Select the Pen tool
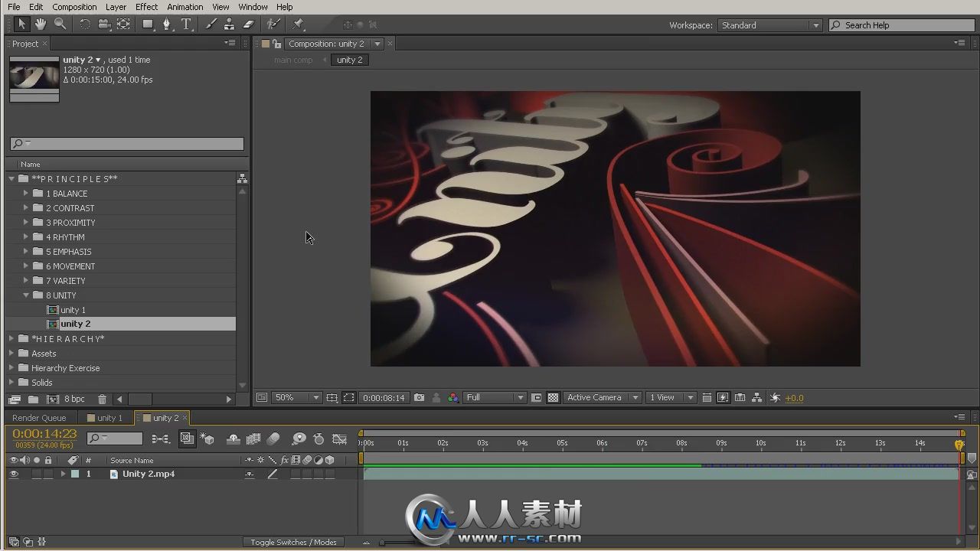 [167, 24]
